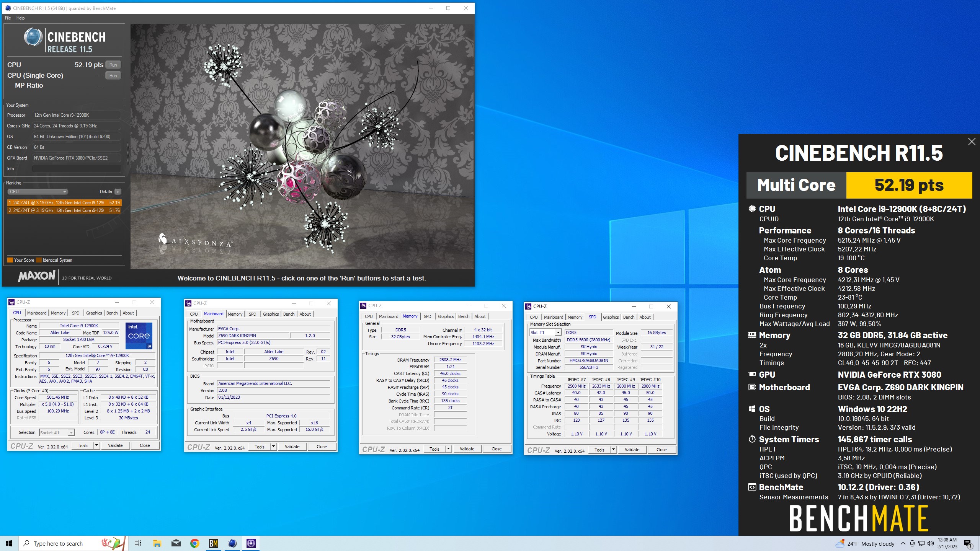Select second ranking entry scoring 51.76
This screenshot has width=980, height=551.
point(64,210)
